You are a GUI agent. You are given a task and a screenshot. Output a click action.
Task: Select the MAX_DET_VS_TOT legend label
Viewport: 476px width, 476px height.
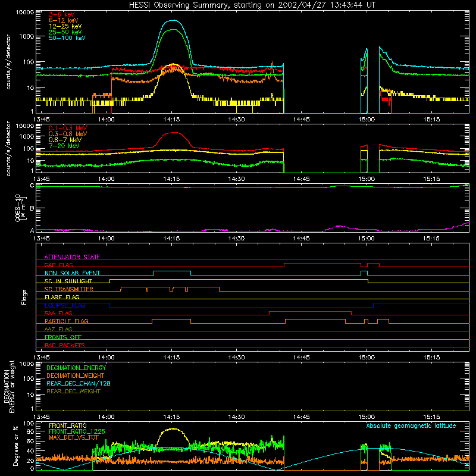tap(74, 437)
